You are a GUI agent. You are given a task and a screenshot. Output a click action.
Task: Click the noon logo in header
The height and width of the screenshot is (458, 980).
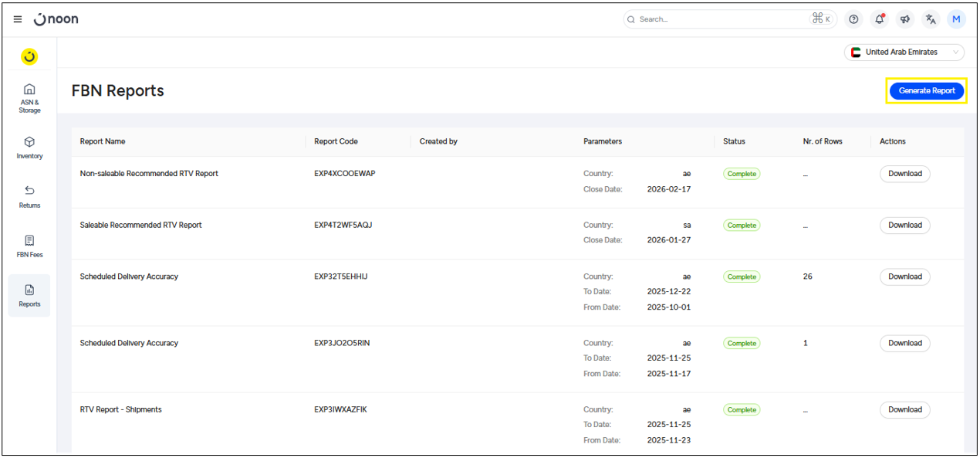(x=56, y=19)
